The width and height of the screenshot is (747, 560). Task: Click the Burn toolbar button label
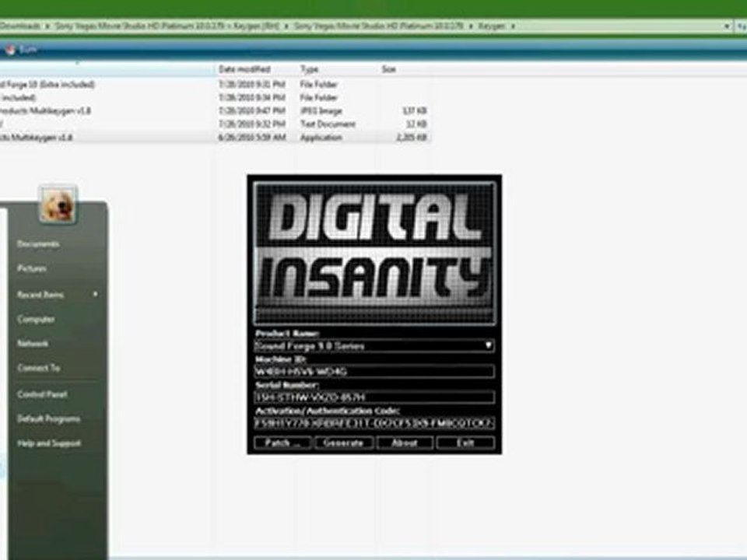click(x=29, y=50)
